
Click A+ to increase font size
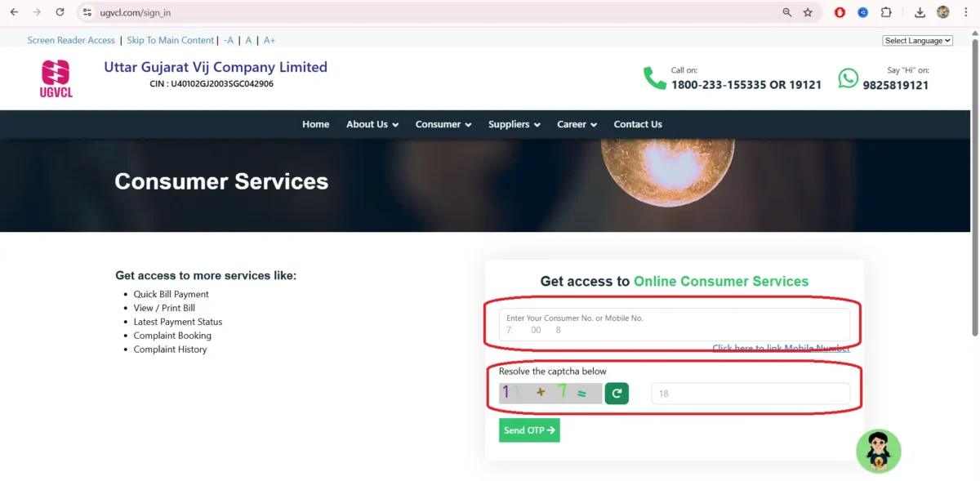(269, 39)
